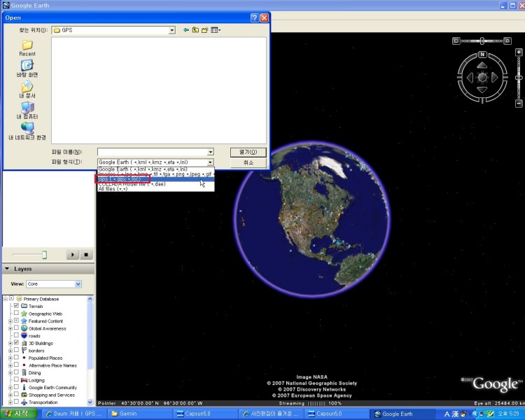The image size is (525, 420).
Task: Open the 파일 형식 file type dropdown arrow
Action: [x=210, y=162]
